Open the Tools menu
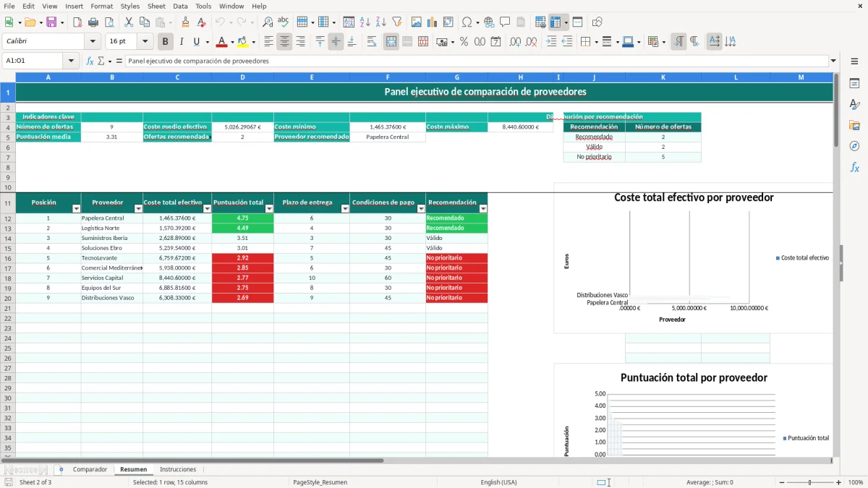The height and width of the screenshot is (488, 868). 203,6
